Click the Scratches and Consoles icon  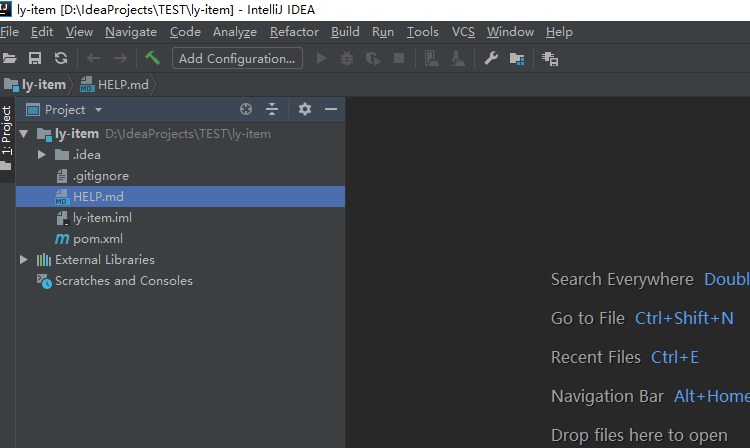pos(44,281)
